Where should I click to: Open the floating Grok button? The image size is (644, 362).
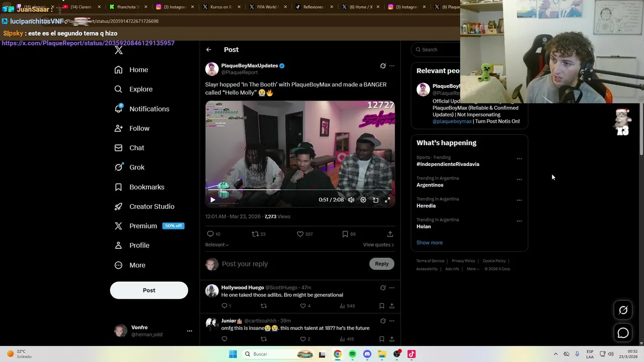(623, 310)
